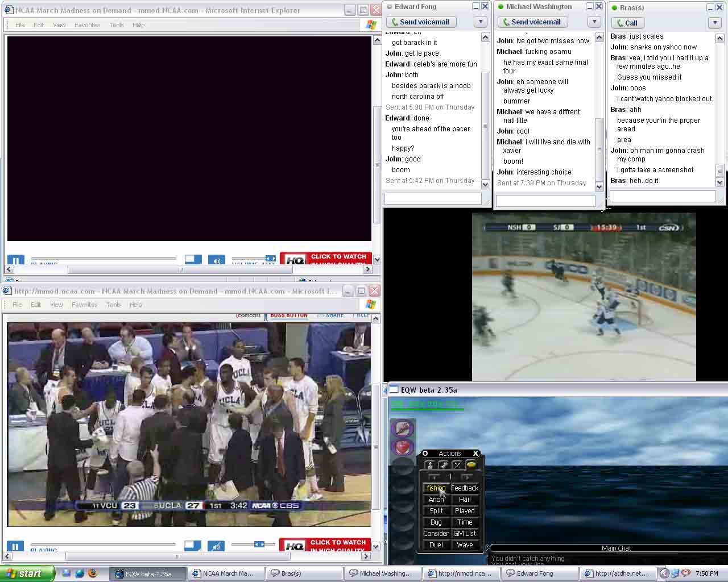Click the O icon on Actions title bar
The height and width of the screenshot is (582, 728).
pyautogui.click(x=425, y=454)
